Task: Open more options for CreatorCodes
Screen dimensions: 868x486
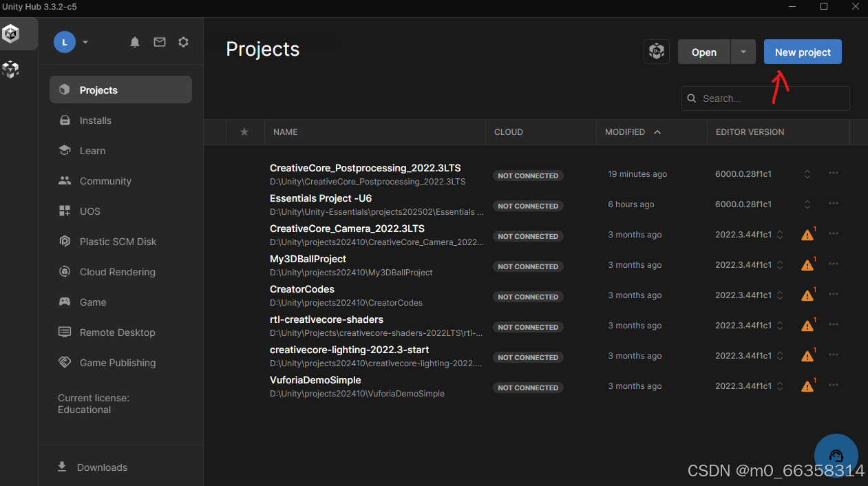Action: point(834,295)
